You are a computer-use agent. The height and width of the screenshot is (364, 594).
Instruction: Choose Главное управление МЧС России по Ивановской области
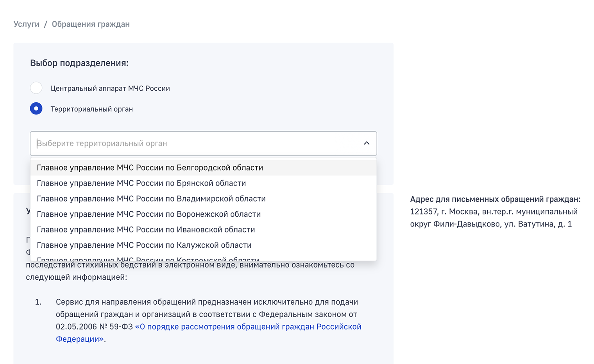click(203, 230)
